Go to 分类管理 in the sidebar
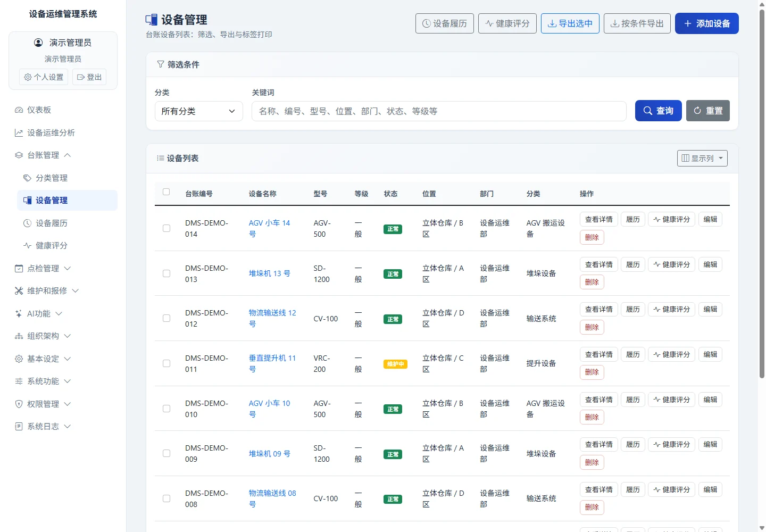766x532 pixels. click(67, 178)
